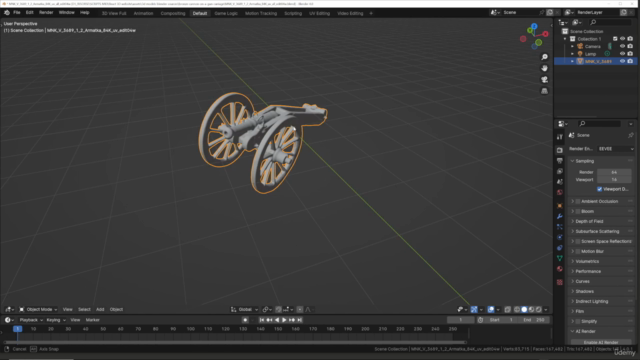Enable the Ambient Occlusion checkbox
640x360 pixels.
578,201
